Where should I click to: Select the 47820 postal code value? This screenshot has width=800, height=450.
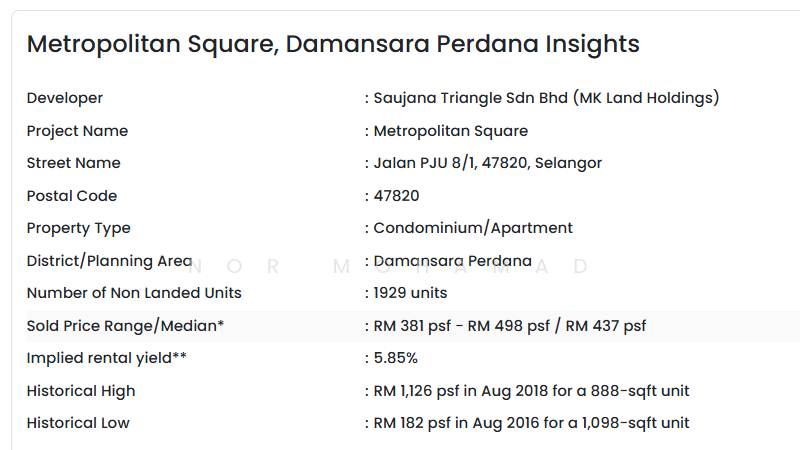[x=396, y=196]
